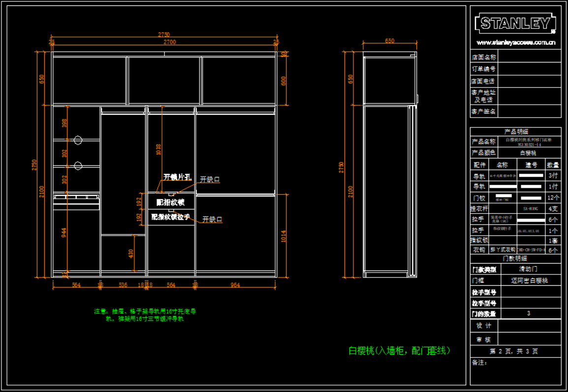Image resolution: width=568 pixels, height=392 pixels.
Task: Click the 门框 row label
Action: pos(478,280)
